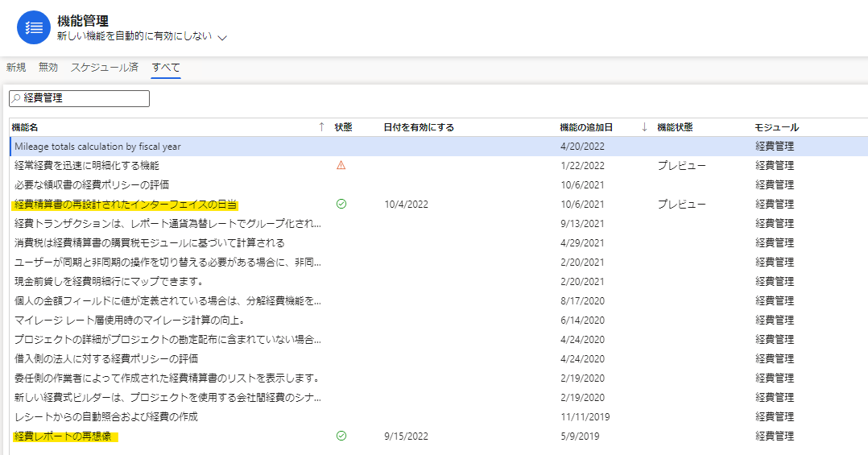Click the 4/29/2021 added date cell
This screenshot has width=868, height=455.
582,243
